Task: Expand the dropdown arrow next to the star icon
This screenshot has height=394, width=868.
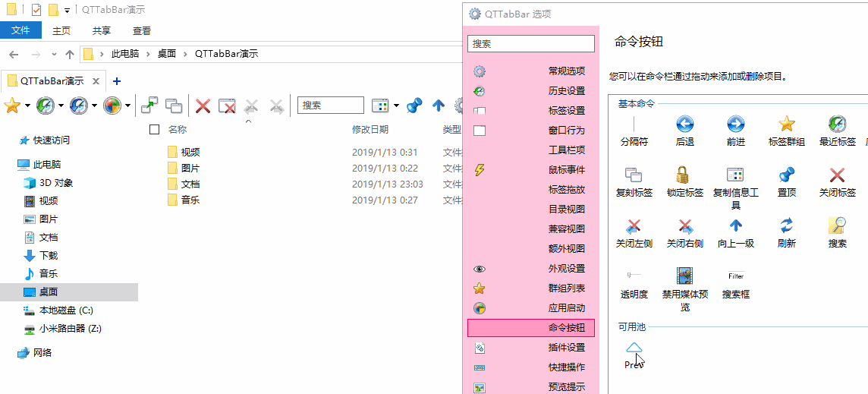Action: click(27, 106)
